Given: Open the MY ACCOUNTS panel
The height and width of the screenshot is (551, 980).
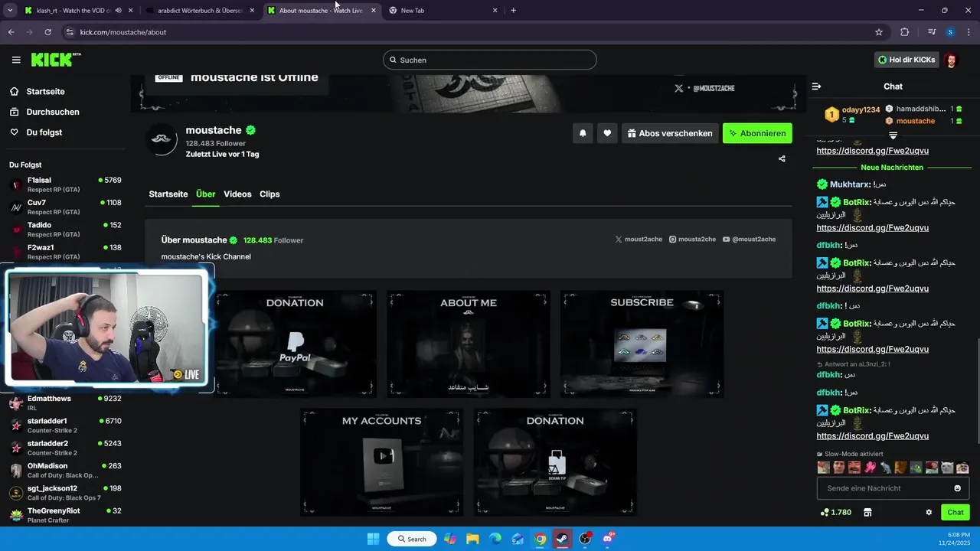Looking at the screenshot, I should click(381, 462).
